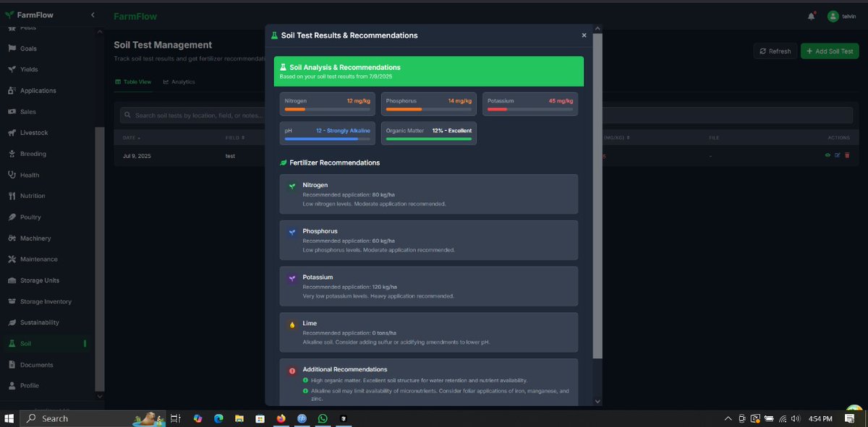Click the Organic Matter progress bar

[428, 139]
